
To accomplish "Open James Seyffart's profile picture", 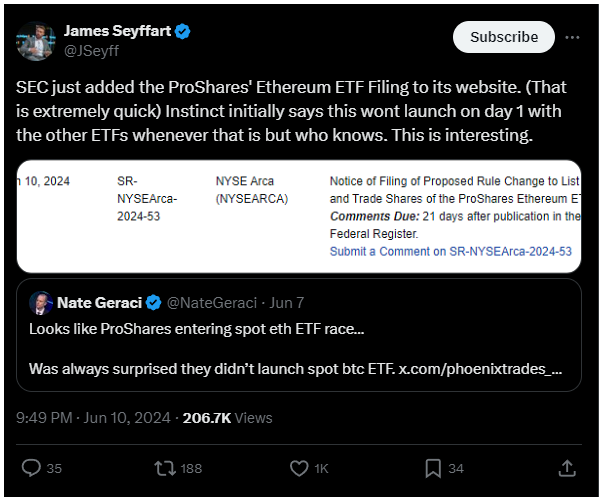I will coord(36,41).
